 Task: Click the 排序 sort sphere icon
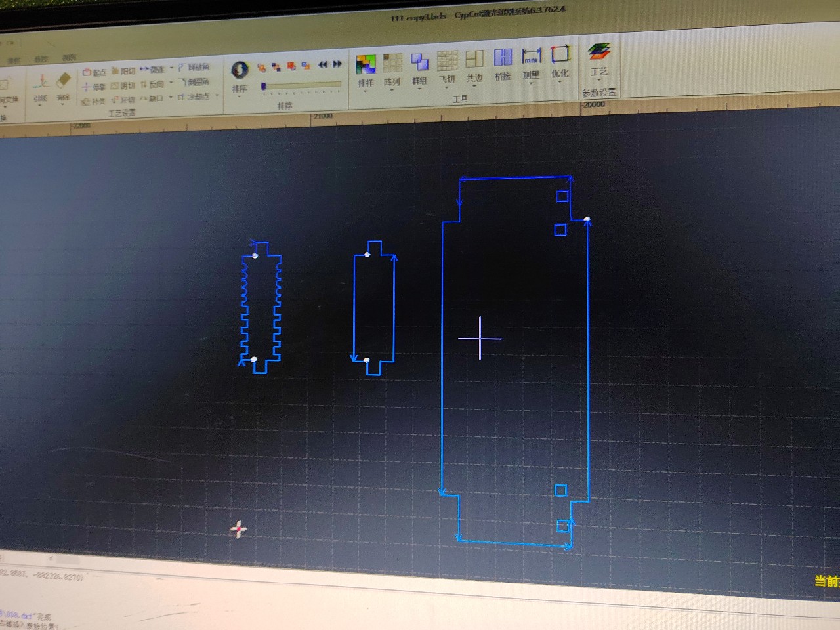click(240, 70)
